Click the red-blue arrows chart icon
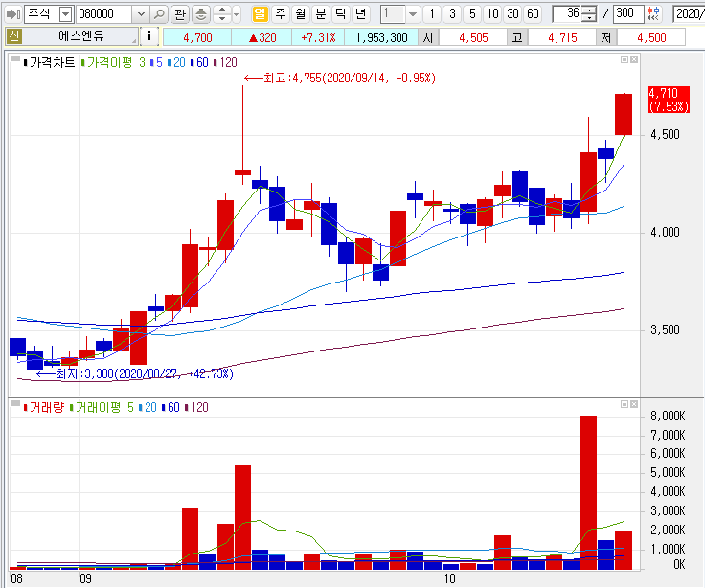 coord(653,14)
